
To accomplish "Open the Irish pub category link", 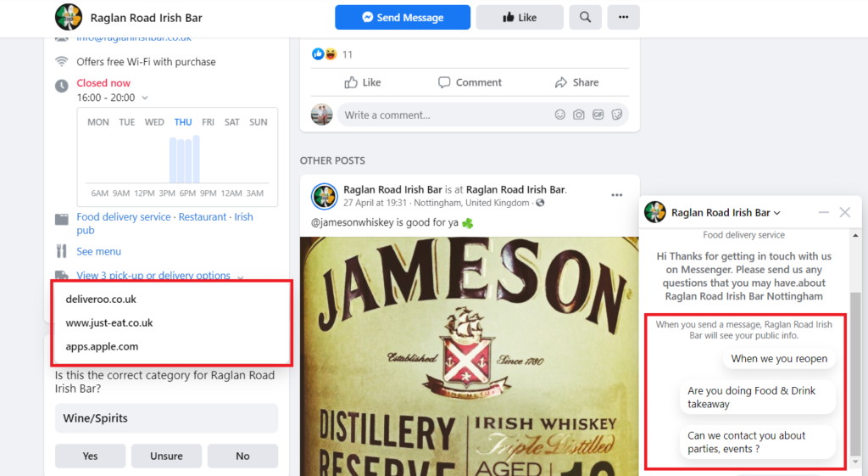I will pyautogui.click(x=243, y=216).
